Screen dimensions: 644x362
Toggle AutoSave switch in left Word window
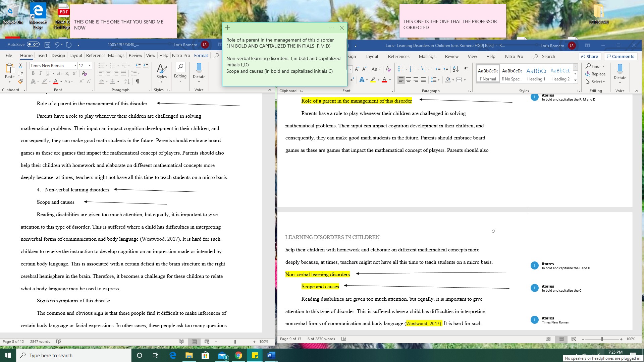(x=33, y=45)
